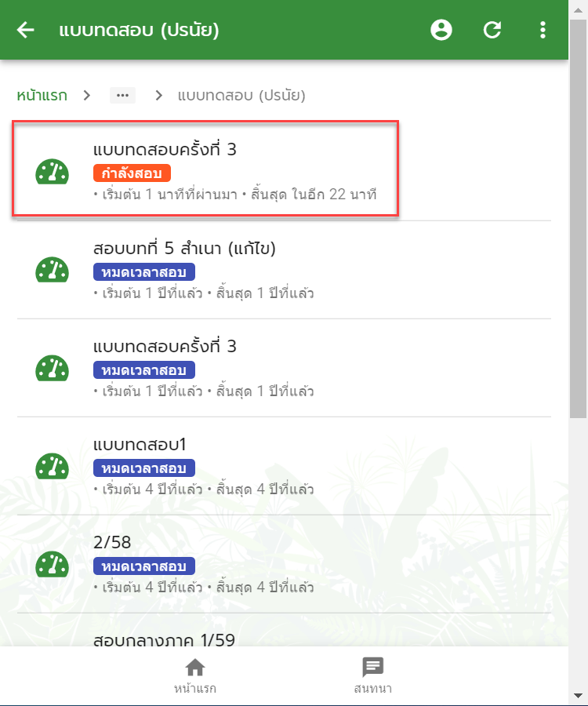Follow the หน้าแรก breadcrumb link
Image resolution: width=588 pixels, height=706 pixels.
pyautogui.click(x=42, y=96)
